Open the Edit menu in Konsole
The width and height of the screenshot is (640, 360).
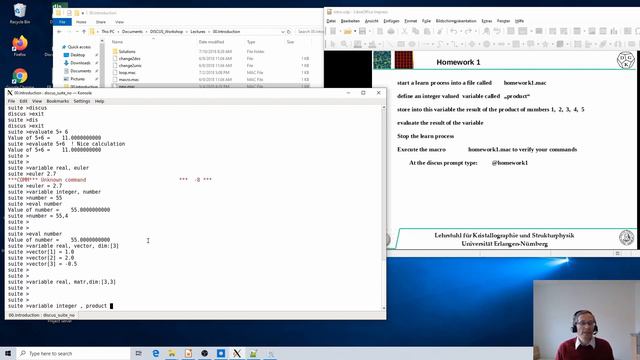coord(23,101)
